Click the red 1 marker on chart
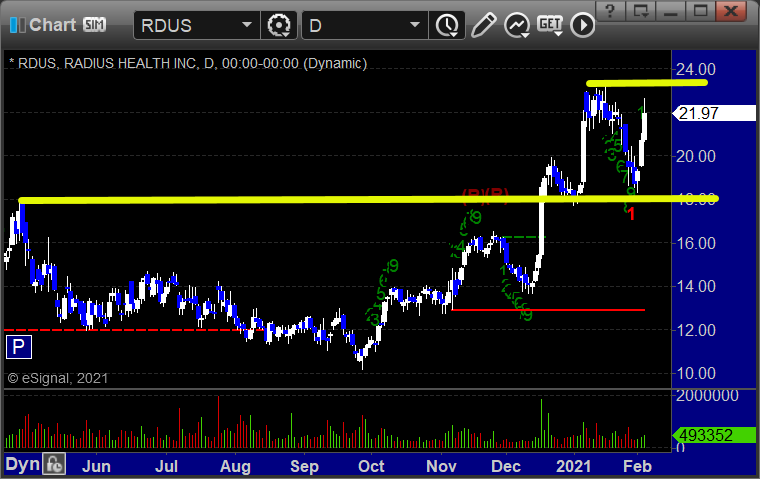The height and width of the screenshot is (479, 760). 631,214
